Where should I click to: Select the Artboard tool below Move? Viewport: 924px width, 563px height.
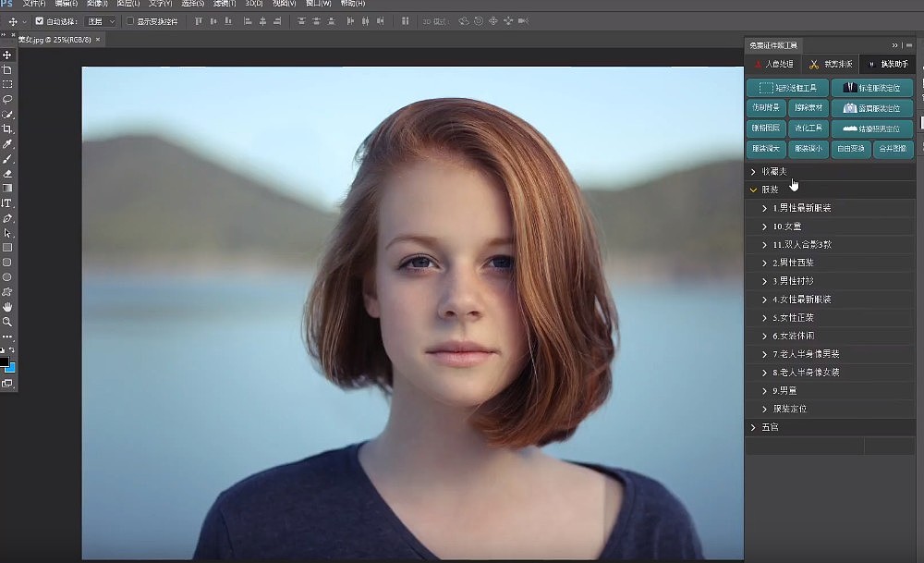pyautogui.click(x=7, y=69)
